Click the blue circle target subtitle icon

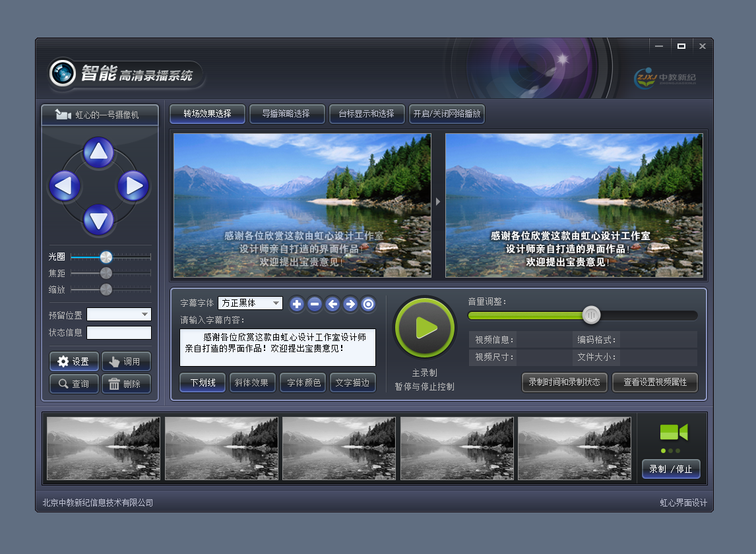point(368,304)
